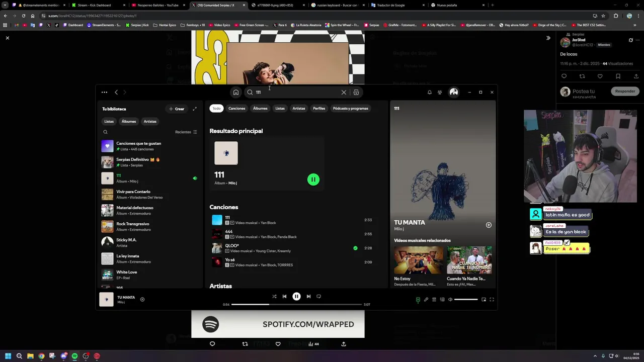644x362 pixels.
Task: Pause the 111 album green button
Action: tap(313, 179)
